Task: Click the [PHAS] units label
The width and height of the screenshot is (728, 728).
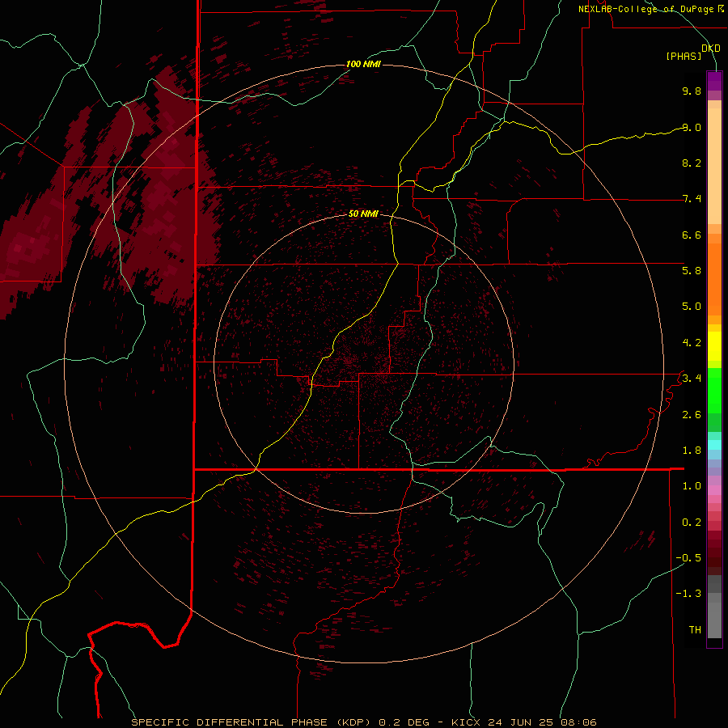Action: [x=684, y=56]
